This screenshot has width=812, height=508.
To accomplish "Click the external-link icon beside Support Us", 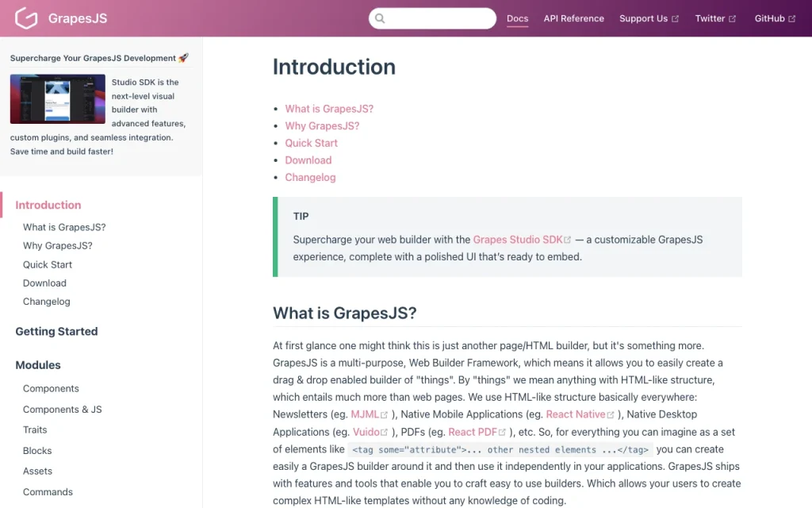I will (x=676, y=19).
